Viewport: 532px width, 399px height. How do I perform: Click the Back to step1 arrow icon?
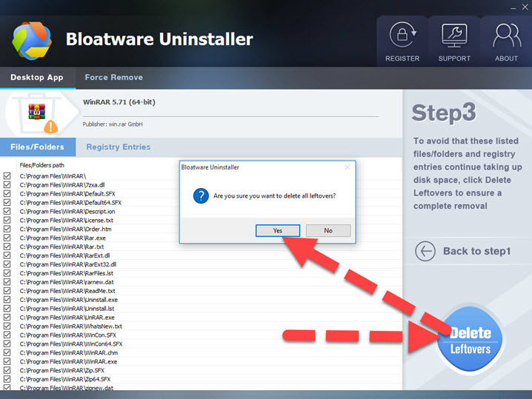[x=425, y=251]
